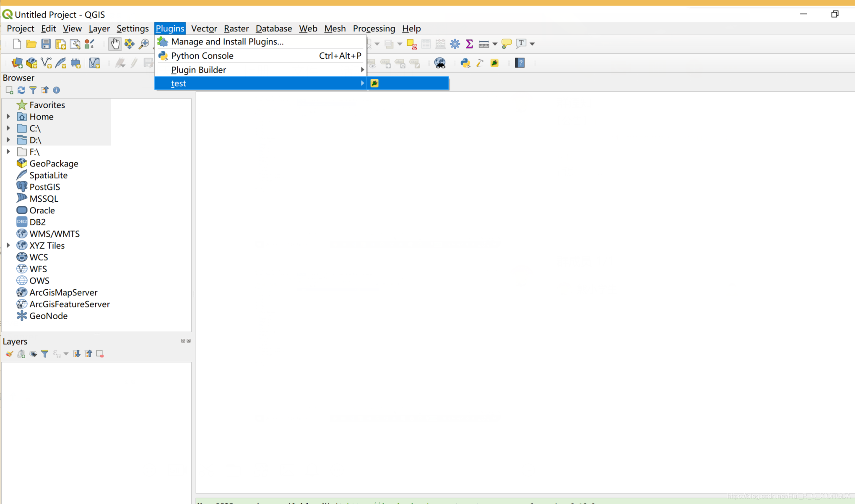The height and width of the screenshot is (504, 855).
Task: Click the test submenu plugin icon entry
Action: pos(408,83)
